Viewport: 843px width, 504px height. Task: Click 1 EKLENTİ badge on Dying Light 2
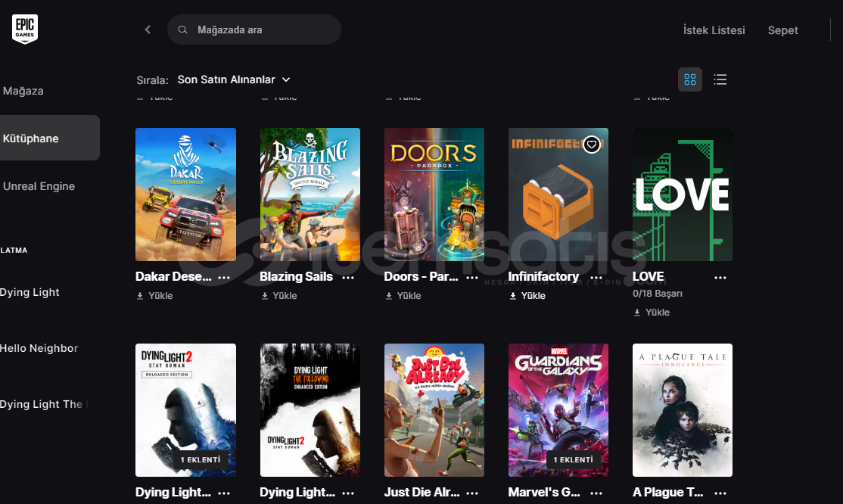201,460
